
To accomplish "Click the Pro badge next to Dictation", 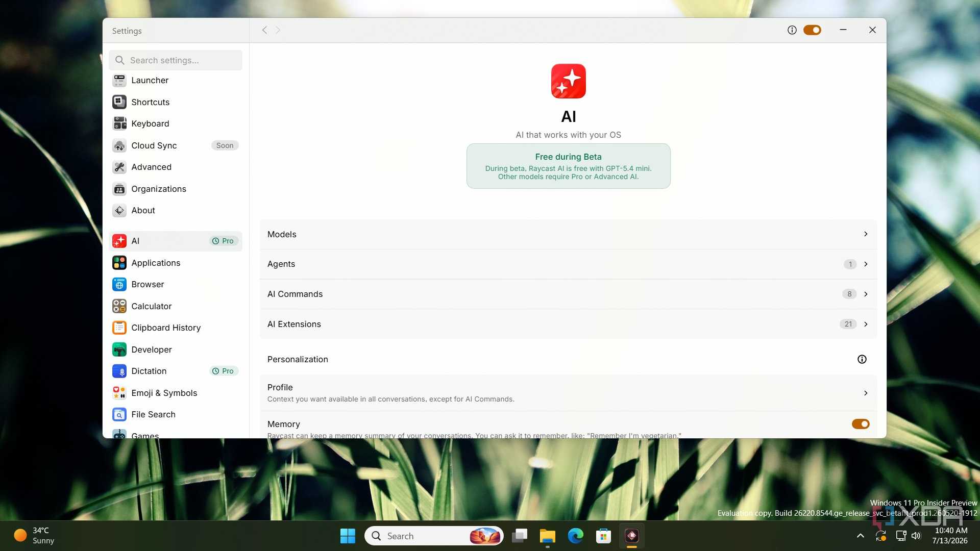I will pos(224,371).
